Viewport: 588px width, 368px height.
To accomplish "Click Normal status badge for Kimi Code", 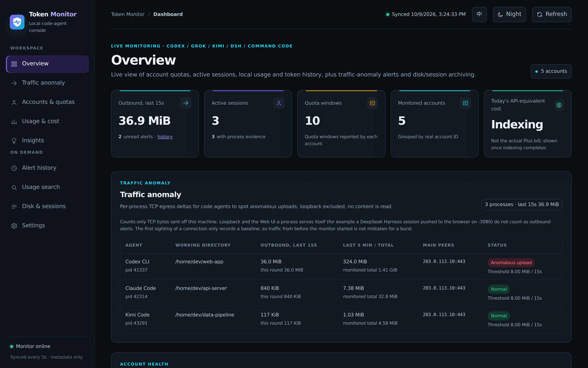I will (499, 316).
